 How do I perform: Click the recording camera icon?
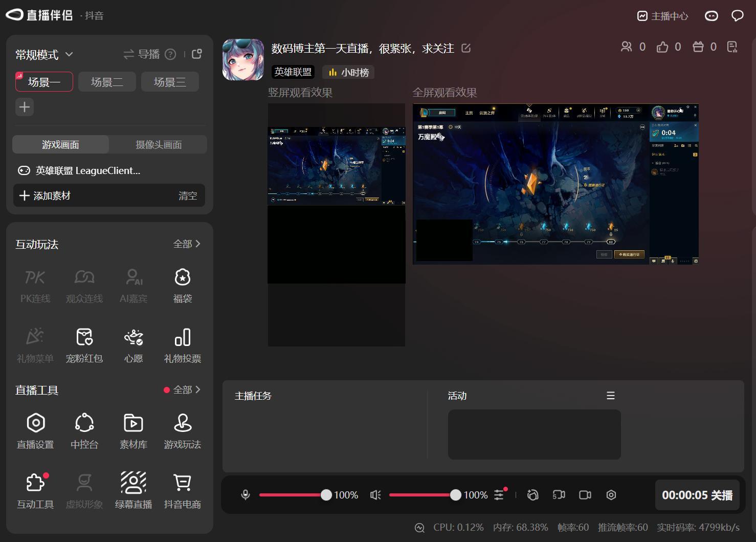coord(585,495)
